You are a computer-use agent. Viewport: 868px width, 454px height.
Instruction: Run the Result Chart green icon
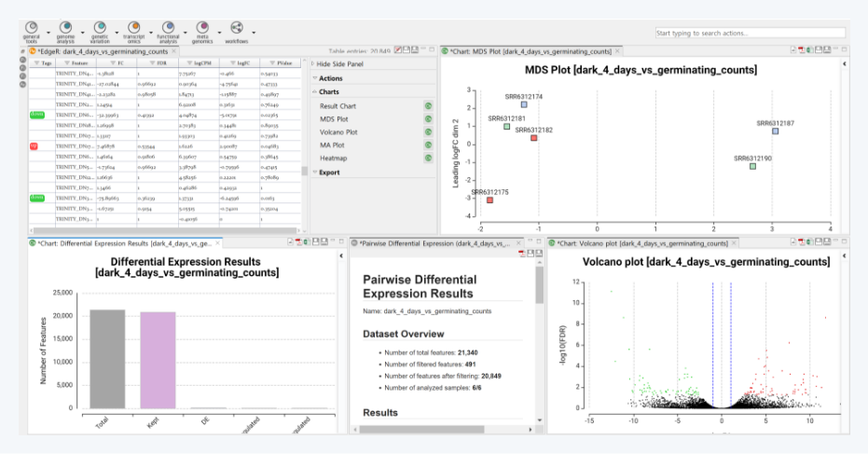click(428, 105)
